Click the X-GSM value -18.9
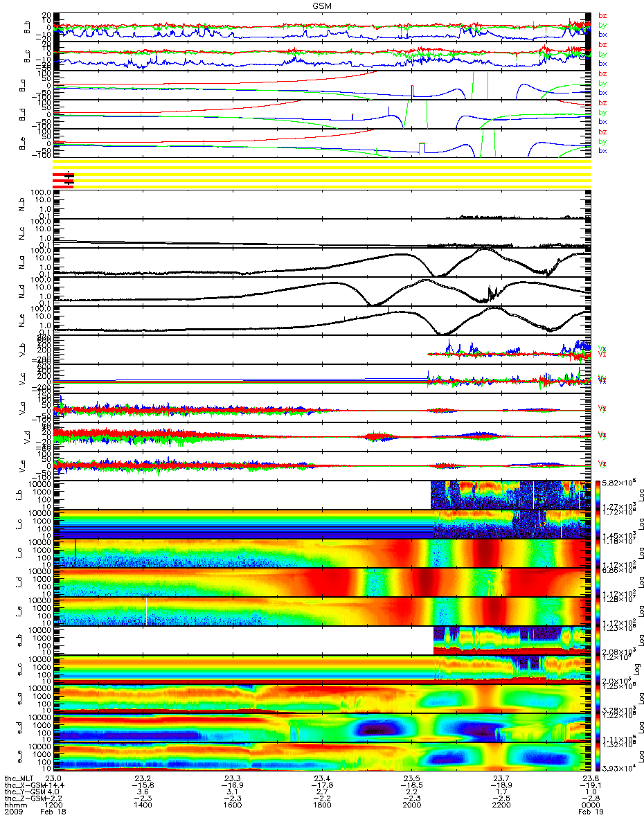The width and height of the screenshot is (644, 831). (501, 785)
